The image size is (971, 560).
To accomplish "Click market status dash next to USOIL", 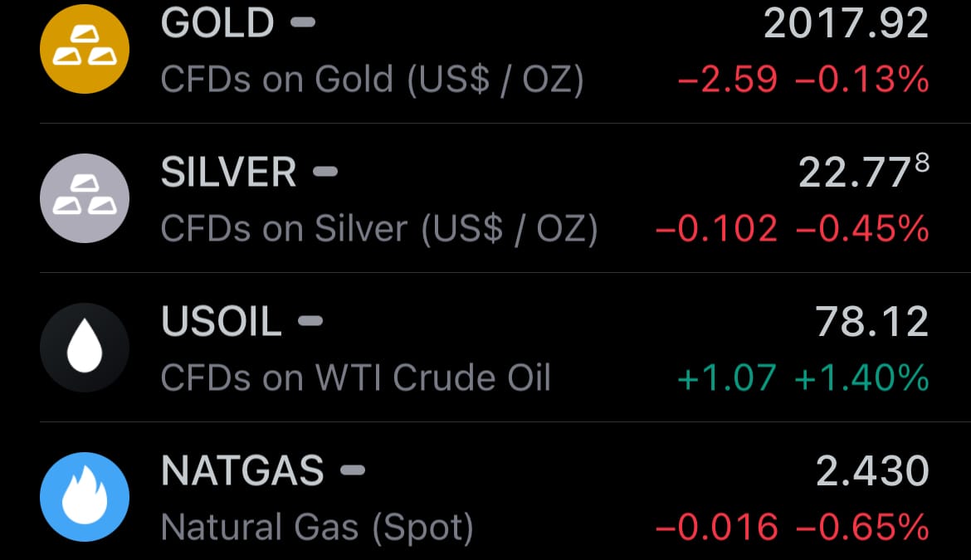I will pos(310,320).
